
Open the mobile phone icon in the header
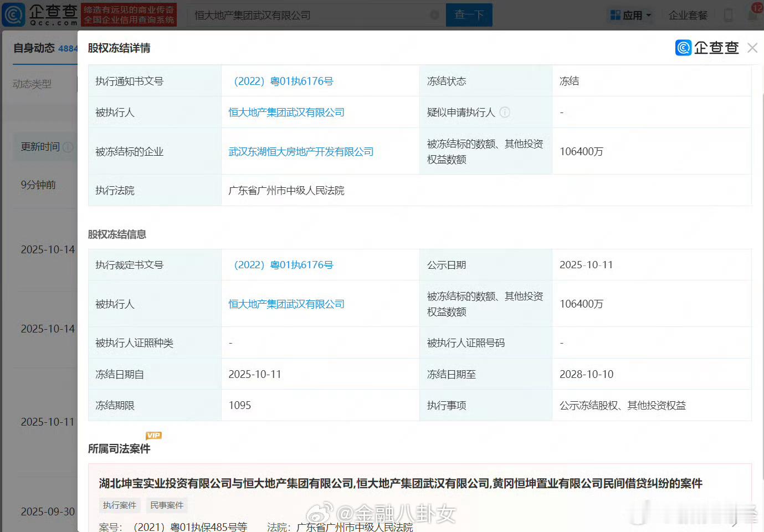[729, 15]
